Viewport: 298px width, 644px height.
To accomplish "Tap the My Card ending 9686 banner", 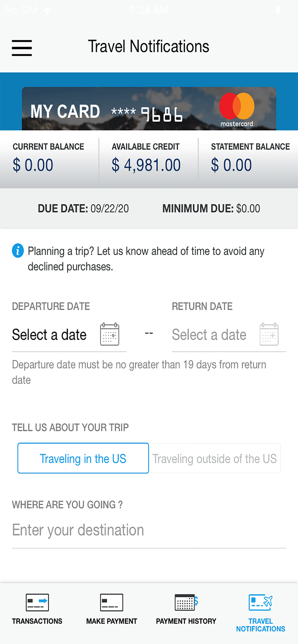I will (x=149, y=109).
